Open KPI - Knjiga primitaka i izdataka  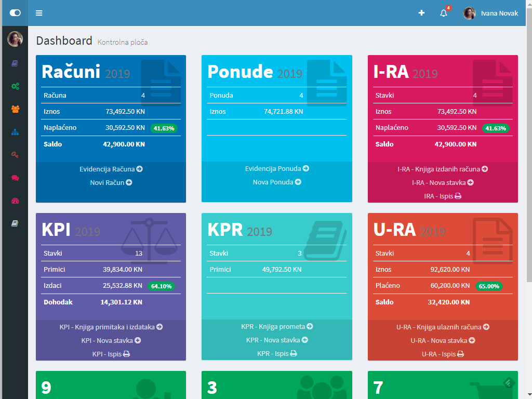(111, 327)
